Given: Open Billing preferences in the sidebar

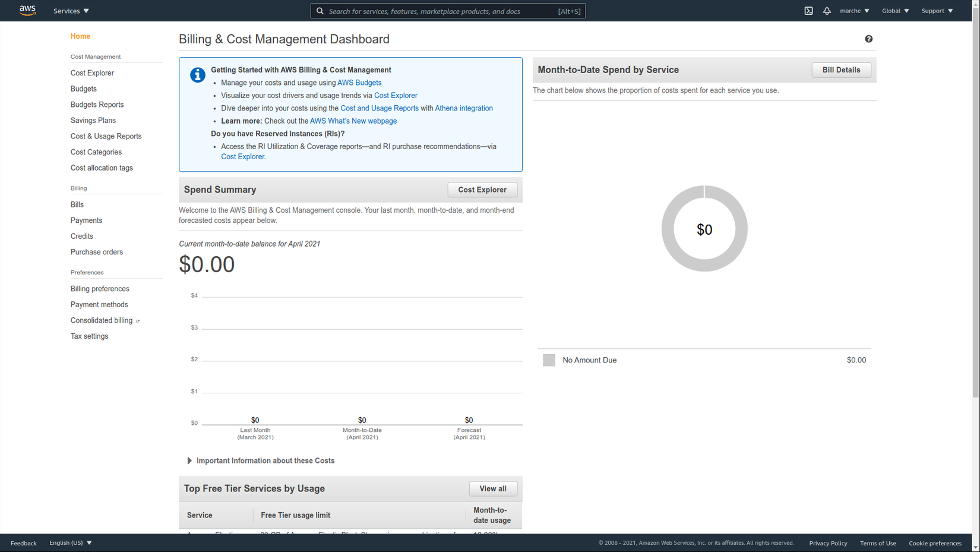Looking at the screenshot, I should point(100,289).
